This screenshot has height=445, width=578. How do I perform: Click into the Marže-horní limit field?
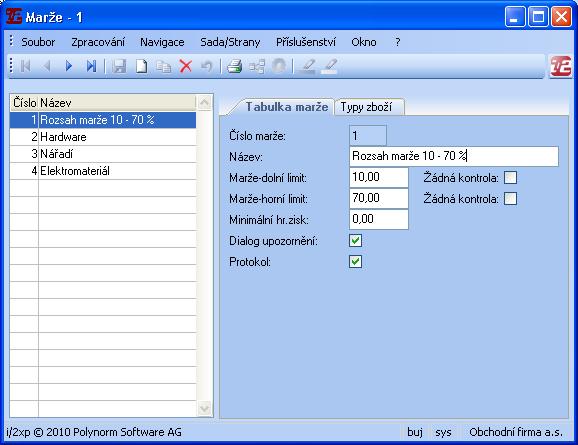point(379,198)
